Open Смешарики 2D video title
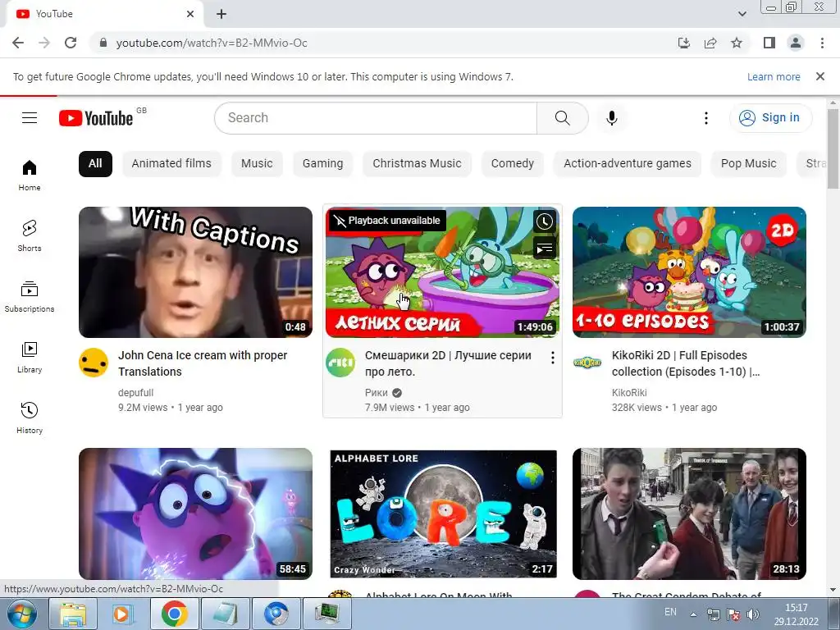The image size is (840, 630). 448,363
